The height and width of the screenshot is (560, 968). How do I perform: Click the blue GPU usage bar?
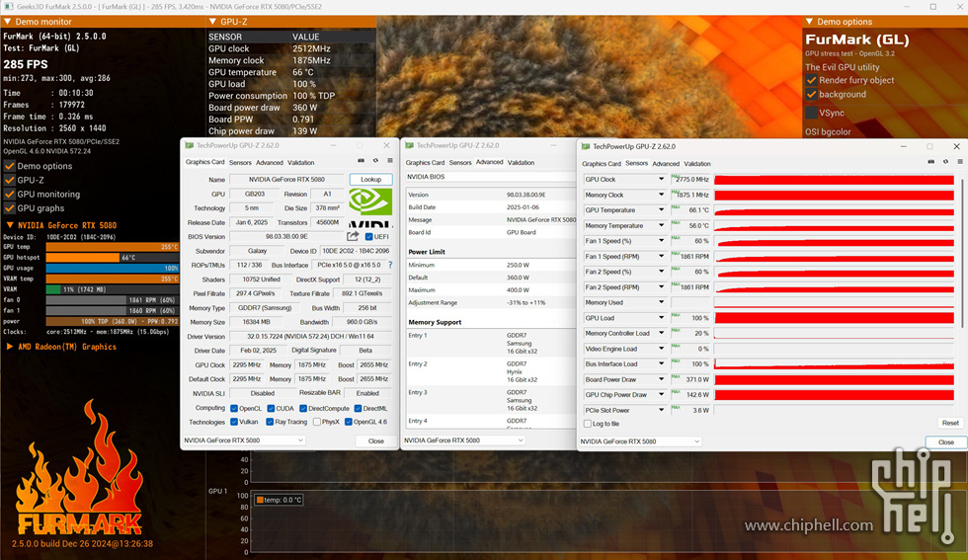coord(113,268)
